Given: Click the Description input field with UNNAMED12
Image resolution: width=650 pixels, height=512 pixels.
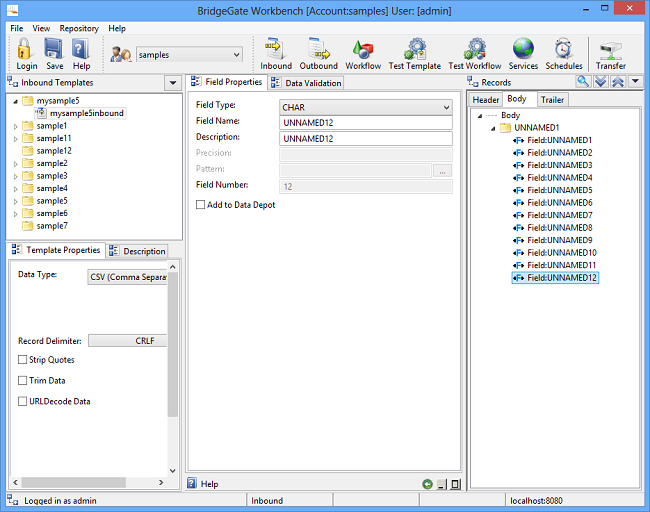Looking at the screenshot, I should point(366,138).
